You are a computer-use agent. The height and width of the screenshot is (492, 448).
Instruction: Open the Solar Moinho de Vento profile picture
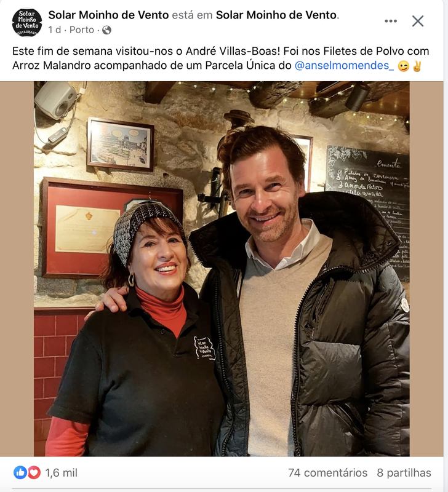point(27,22)
